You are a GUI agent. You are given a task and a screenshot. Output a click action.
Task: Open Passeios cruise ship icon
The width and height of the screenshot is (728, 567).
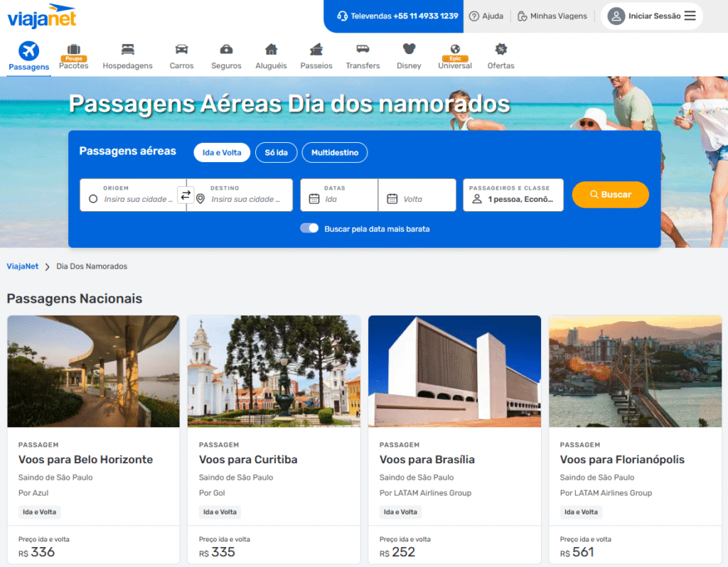coord(316,49)
